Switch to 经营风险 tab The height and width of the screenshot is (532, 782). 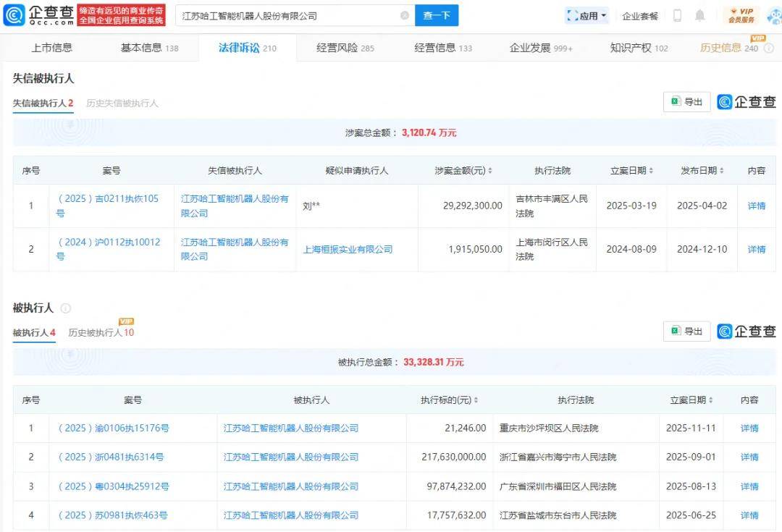[x=345, y=48]
